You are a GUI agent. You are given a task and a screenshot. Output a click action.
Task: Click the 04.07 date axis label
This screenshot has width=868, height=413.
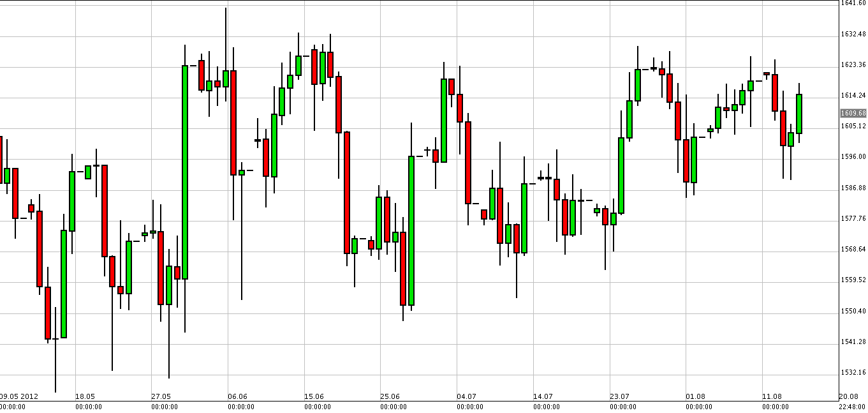466,396
